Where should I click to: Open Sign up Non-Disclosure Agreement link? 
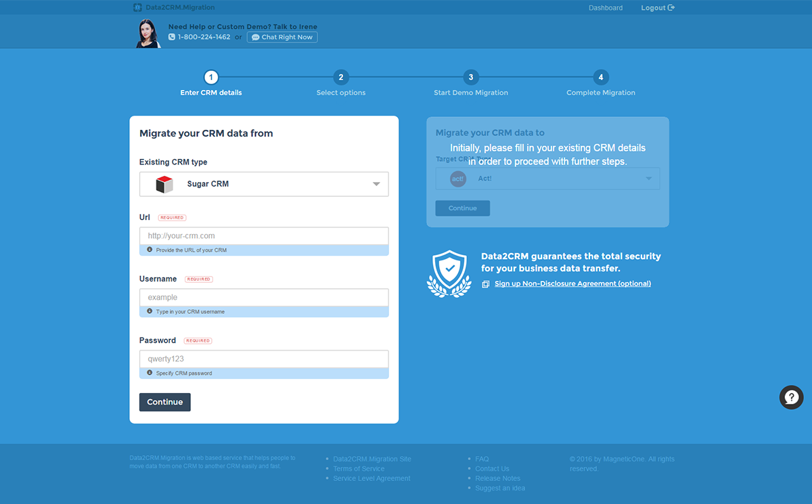572,284
